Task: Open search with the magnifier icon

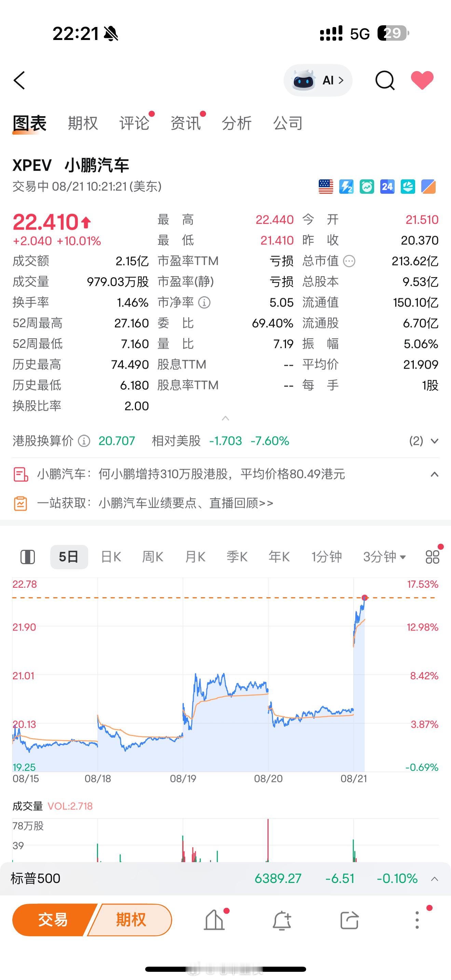Action: [x=385, y=80]
